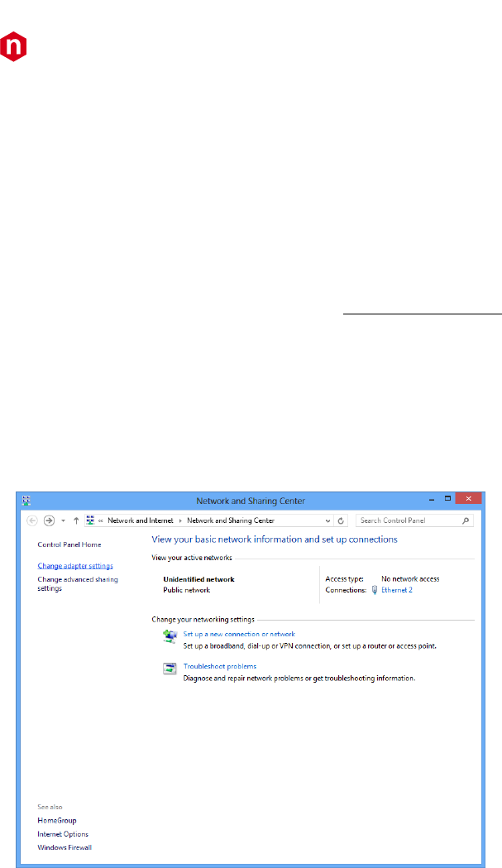Open recent locations dropdown arrow
Viewport: 502px width, 868px height.
(x=63, y=521)
